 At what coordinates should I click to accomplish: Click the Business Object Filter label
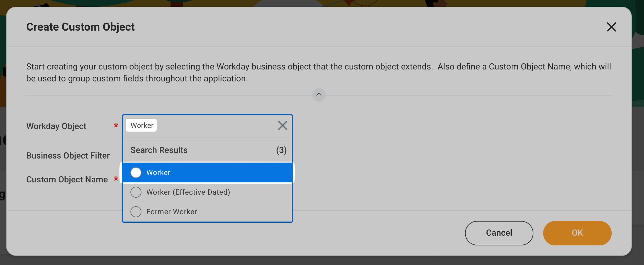click(68, 156)
